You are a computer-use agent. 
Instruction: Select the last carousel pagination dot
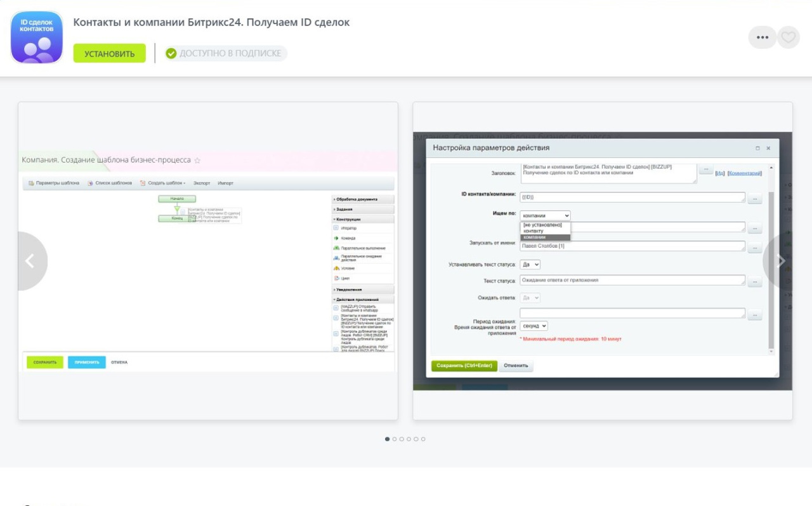(423, 439)
